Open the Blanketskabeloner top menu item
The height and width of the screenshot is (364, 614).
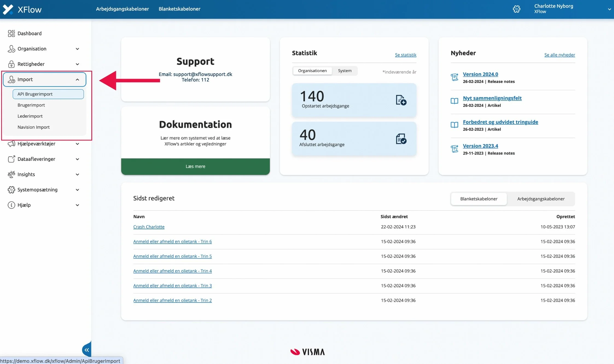pos(179,9)
